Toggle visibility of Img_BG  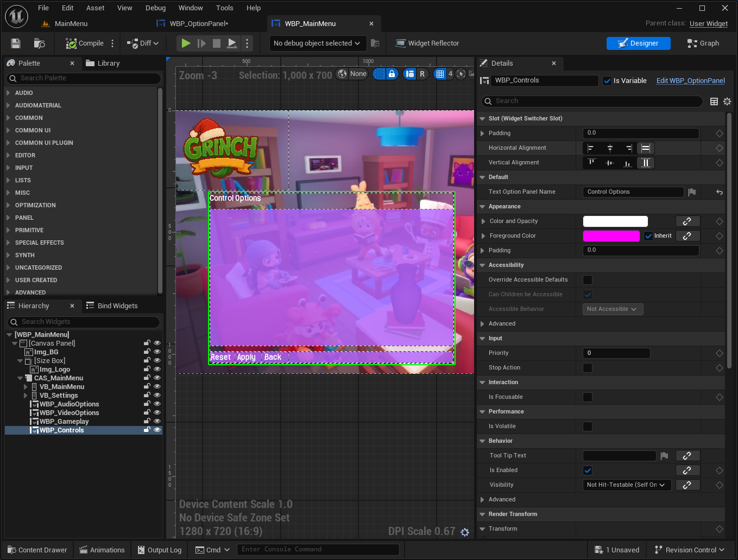pos(157,352)
